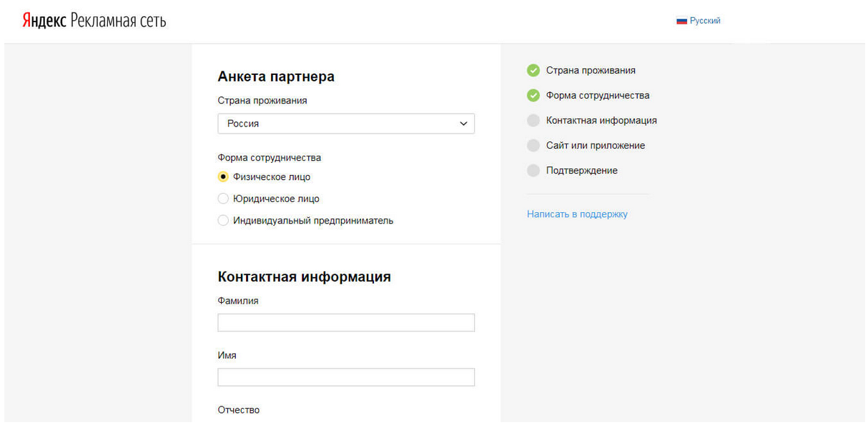The height and width of the screenshot is (425, 868).
Task: Click the Подтверждение step label
Action: 581,171
